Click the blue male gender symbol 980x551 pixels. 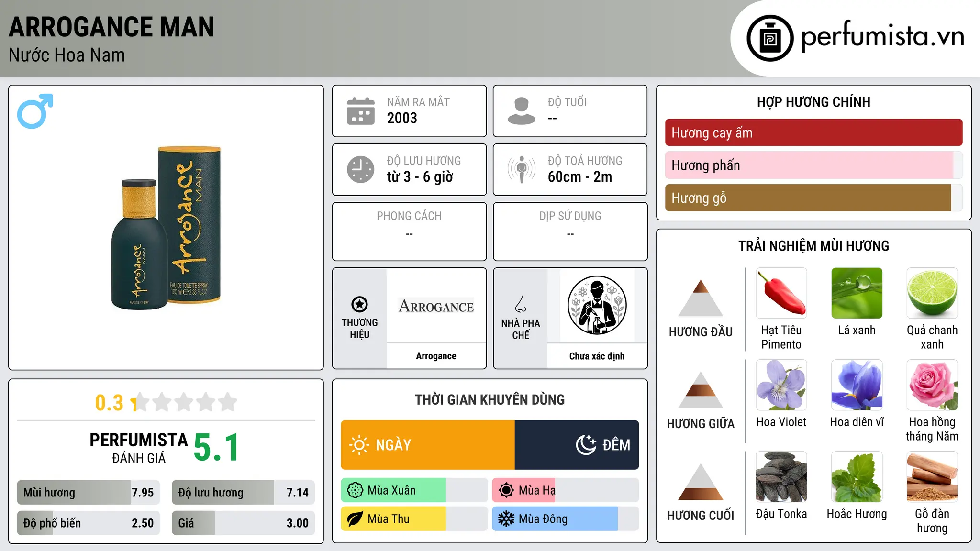click(35, 111)
